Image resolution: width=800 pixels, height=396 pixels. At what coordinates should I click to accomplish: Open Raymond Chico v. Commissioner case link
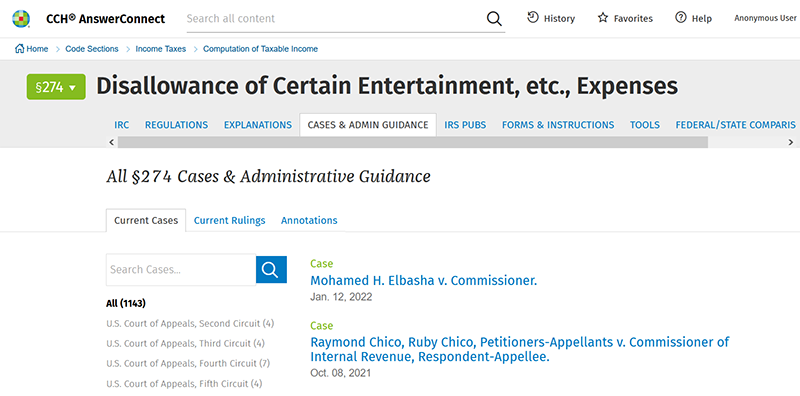click(x=519, y=349)
